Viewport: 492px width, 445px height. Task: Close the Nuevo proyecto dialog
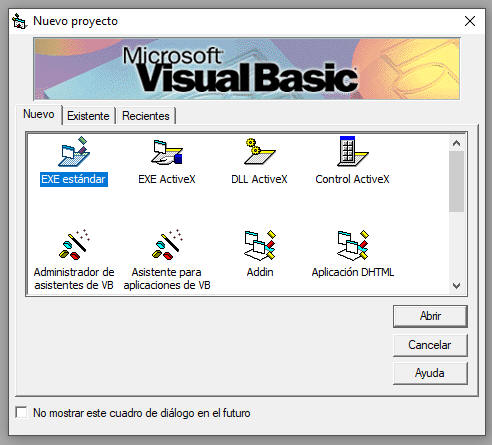[x=470, y=21]
